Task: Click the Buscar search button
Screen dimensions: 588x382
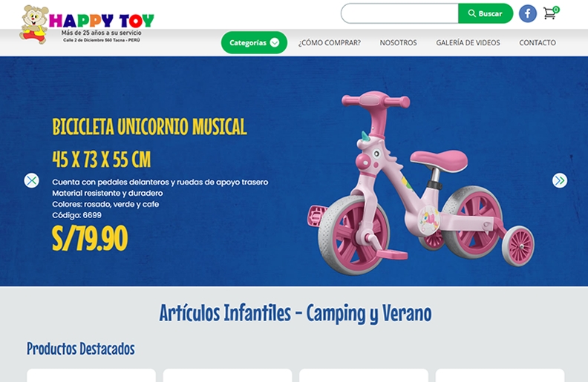Action: [486, 13]
